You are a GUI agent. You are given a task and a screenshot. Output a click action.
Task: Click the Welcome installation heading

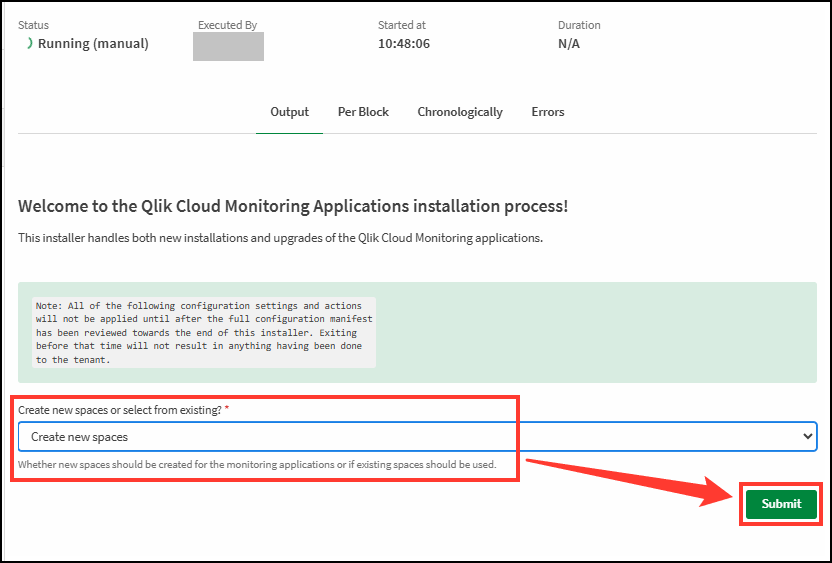tap(293, 207)
